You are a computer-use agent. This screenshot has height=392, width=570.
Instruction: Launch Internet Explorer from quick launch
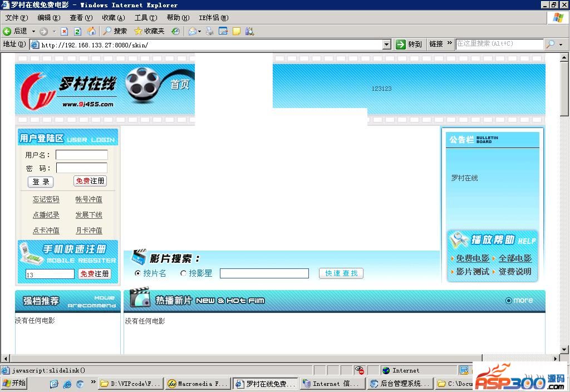(x=67, y=384)
